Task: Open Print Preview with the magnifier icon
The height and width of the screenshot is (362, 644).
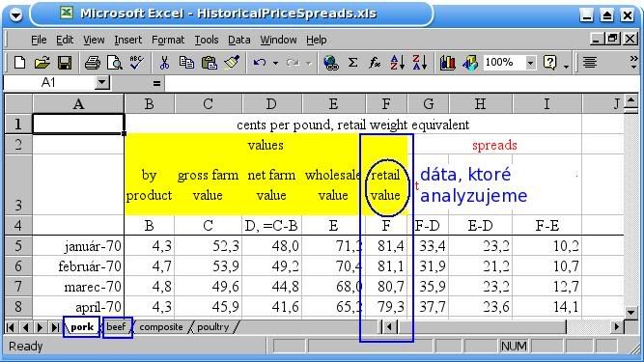Action: pyautogui.click(x=114, y=63)
